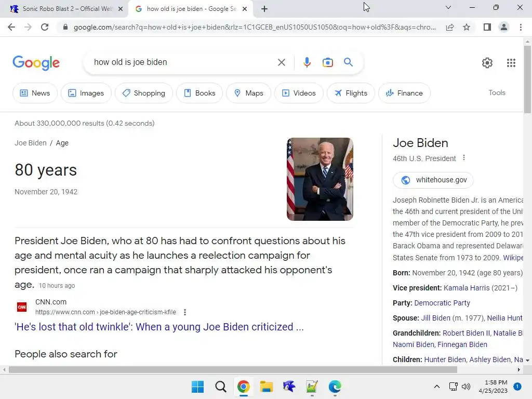The height and width of the screenshot is (399, 532).
Task: Search by image with camera icon
Action: [327, 62]
